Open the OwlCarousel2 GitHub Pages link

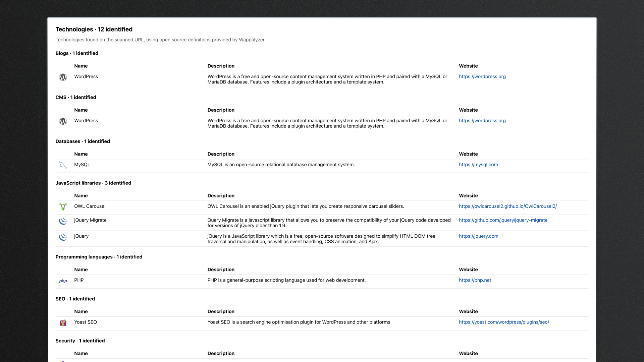click(x=507, y=206)
